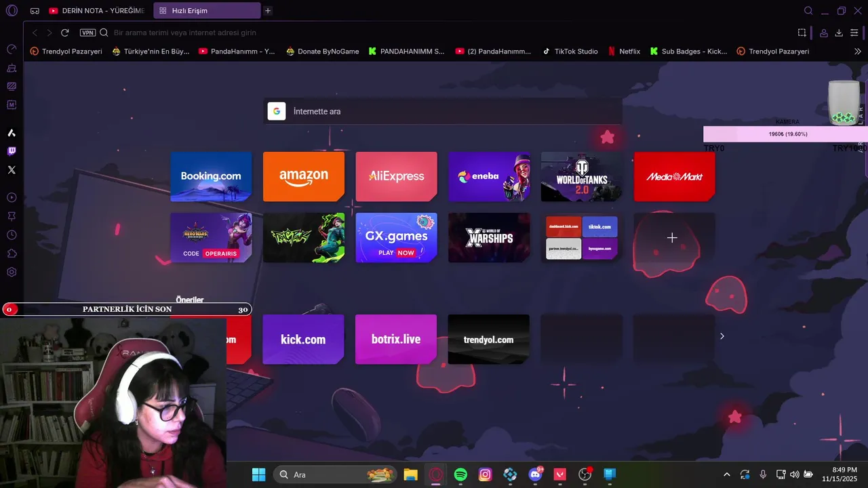This screenshot has height=488, width=868.
Task: Select the Hızlı Erişim tab
Action: (207, 11)
